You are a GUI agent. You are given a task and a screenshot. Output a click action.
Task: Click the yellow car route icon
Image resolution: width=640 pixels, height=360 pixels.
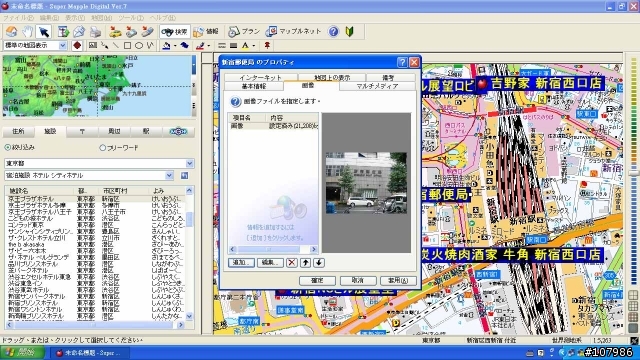[x=116, y=31]
